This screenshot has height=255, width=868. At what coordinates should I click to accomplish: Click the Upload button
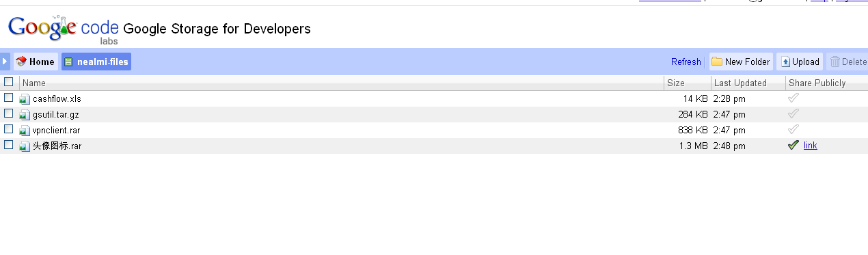pyautogui.click(x=800, y=62)
